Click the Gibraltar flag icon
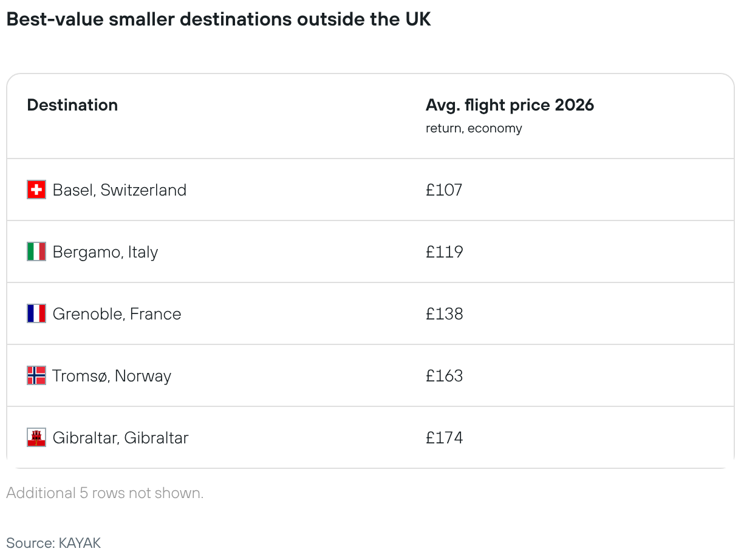 tap(36, 438)
